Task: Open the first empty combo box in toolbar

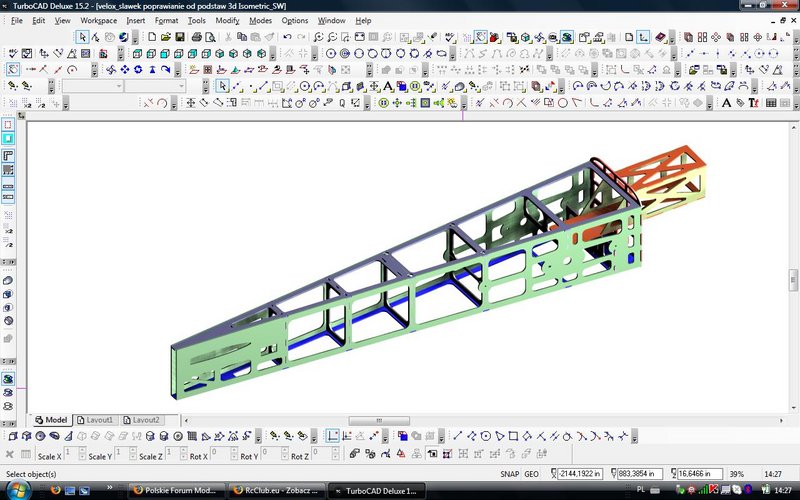Action: 93,86
